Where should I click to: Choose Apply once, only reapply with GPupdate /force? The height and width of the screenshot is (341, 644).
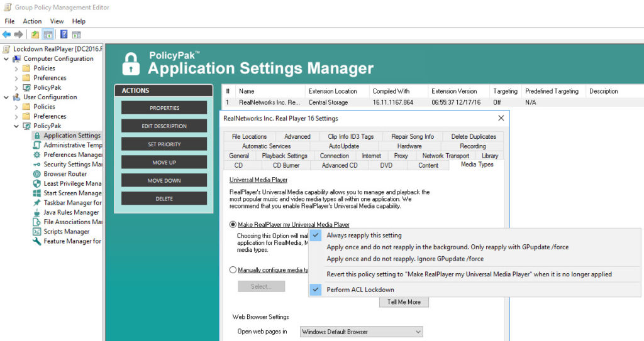coord(448,247)
